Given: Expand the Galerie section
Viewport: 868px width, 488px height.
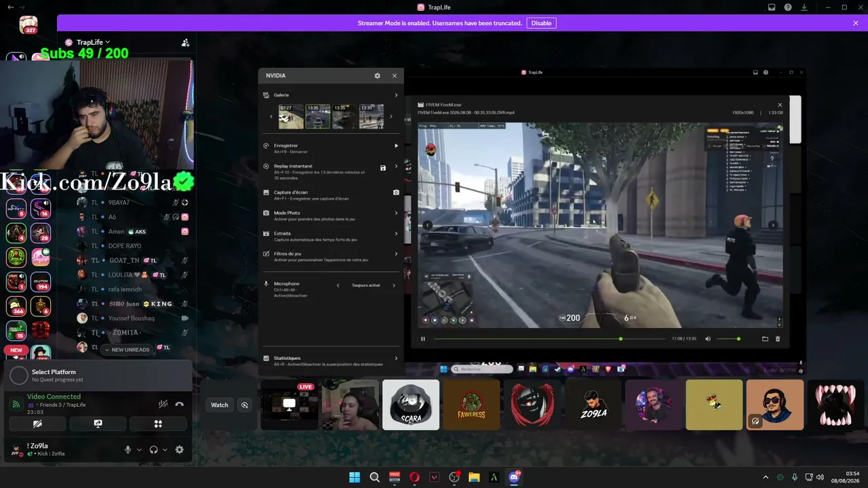Looking at the screenshot, I should (x=396, y=95).
